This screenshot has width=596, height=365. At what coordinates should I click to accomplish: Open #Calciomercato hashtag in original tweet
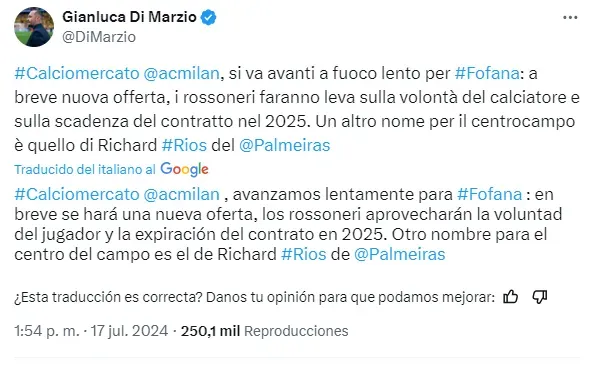coord(77,73)
